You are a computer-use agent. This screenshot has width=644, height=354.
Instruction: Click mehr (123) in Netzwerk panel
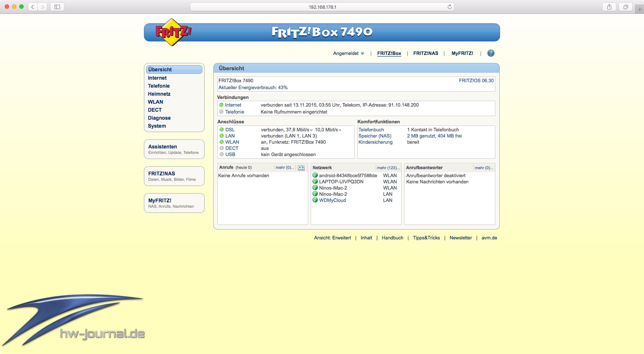coord(389,168)
